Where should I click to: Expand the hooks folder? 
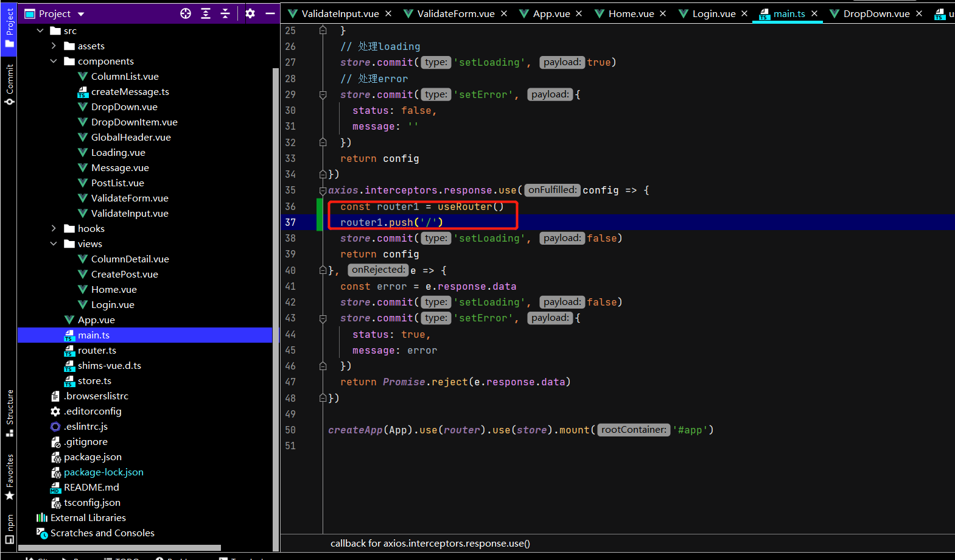[54, 228]
